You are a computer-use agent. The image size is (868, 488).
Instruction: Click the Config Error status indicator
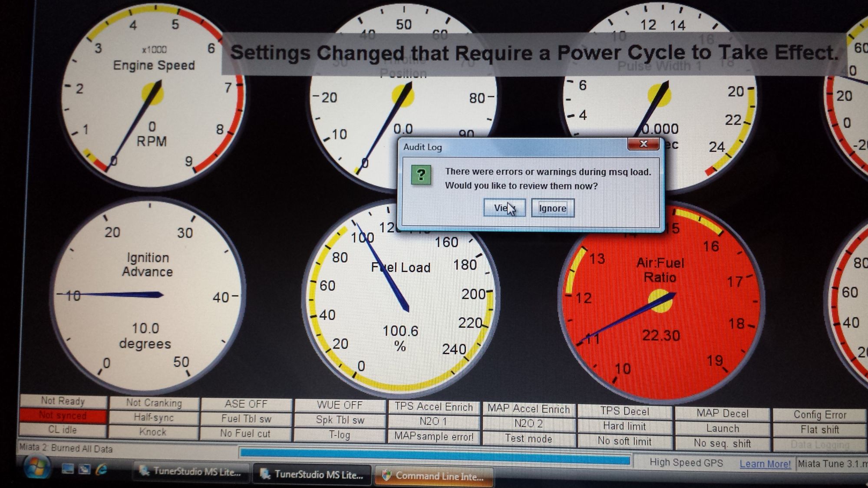tap(819, 415)
